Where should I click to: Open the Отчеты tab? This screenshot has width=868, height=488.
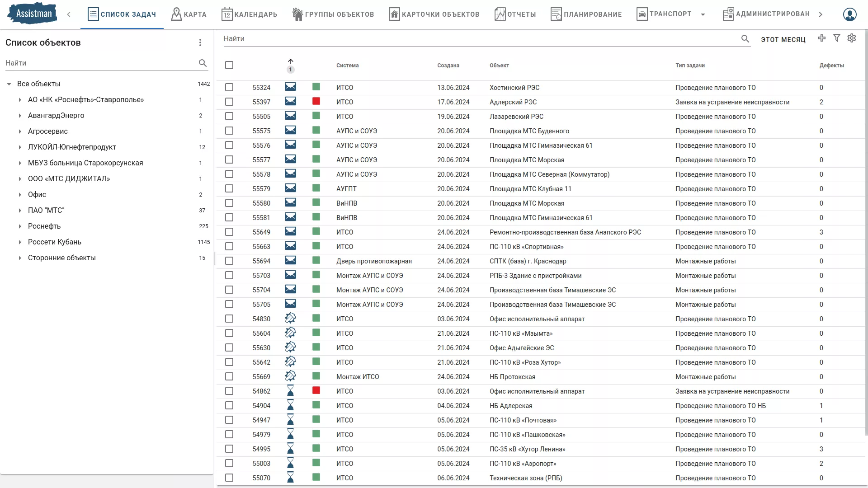coord(515,14)
